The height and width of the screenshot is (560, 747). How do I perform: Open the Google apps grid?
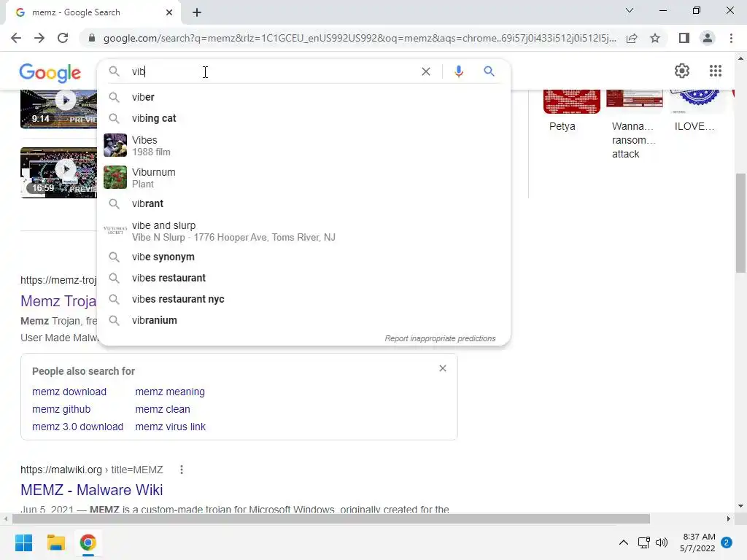(x=716, y=71)
